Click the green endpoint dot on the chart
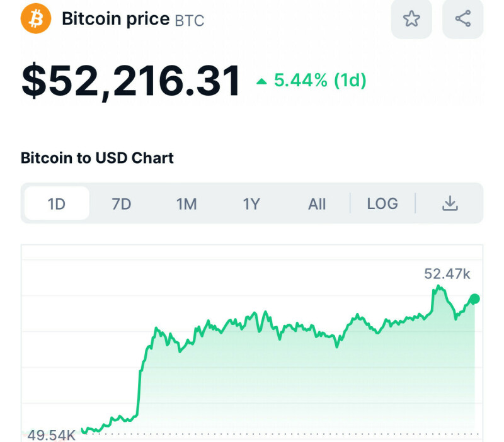This screenshot has height=442, width=504. (475, 299)
